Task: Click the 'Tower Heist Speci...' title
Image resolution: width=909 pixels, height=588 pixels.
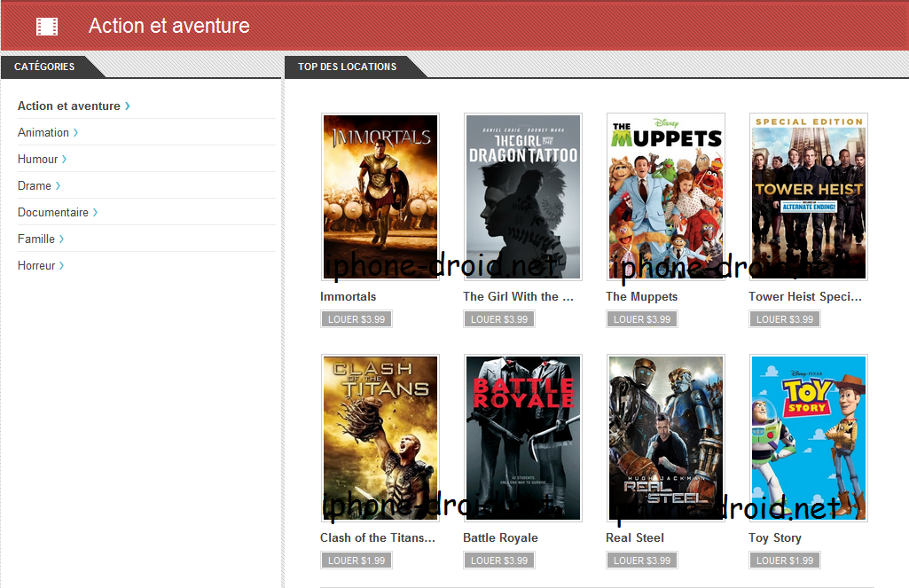Action: pyautogui.click(x=805, y=297)
